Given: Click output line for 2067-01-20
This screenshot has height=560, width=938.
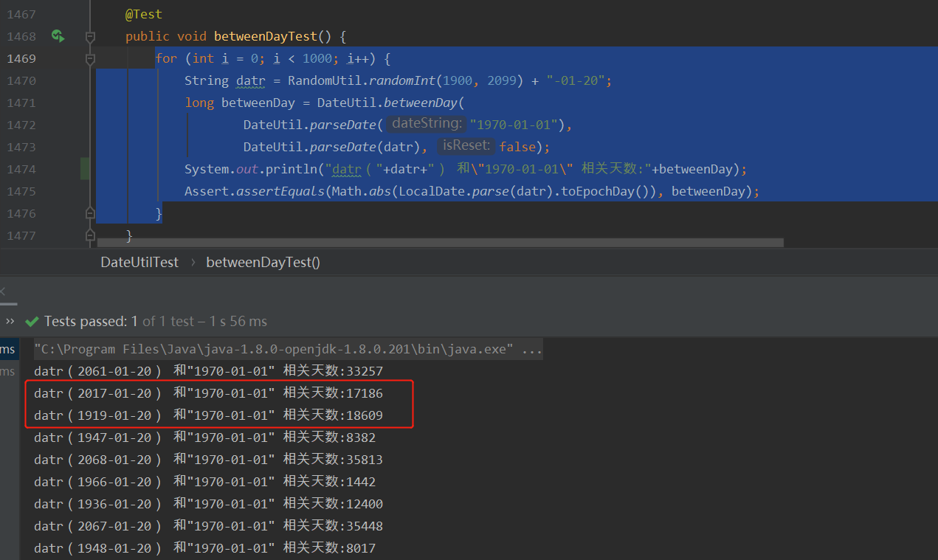Looking at the screenshot, I should [208, 526].
